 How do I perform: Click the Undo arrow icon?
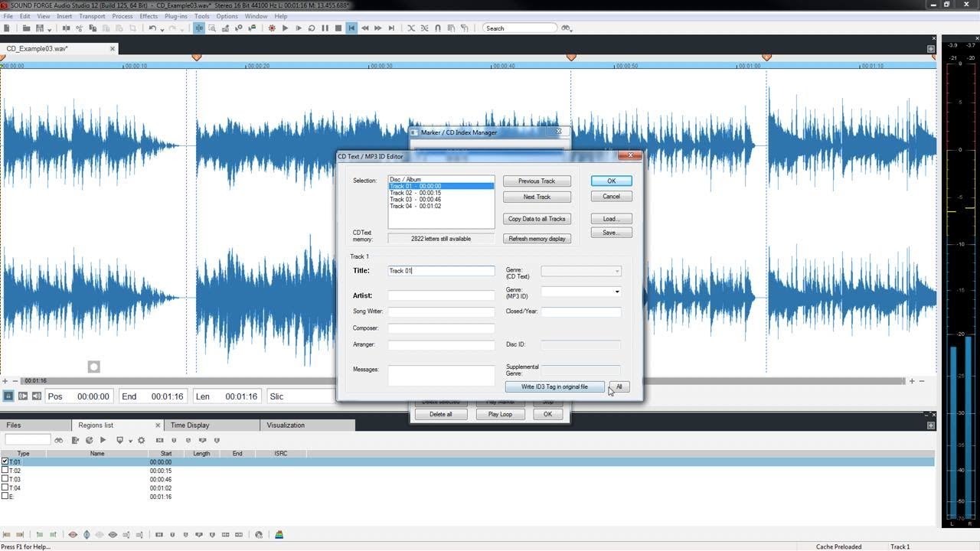pyautogui.click(x=152, y=28)
